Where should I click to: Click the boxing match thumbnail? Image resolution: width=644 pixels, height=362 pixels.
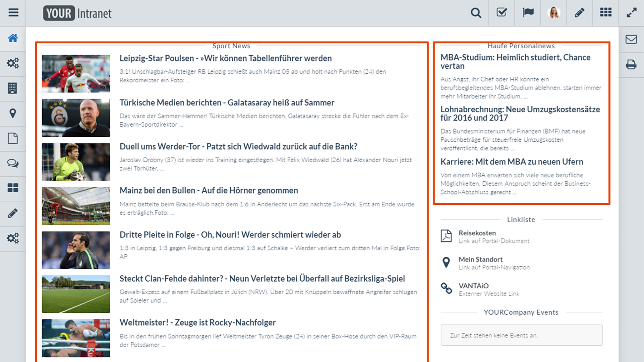(76, 338)
